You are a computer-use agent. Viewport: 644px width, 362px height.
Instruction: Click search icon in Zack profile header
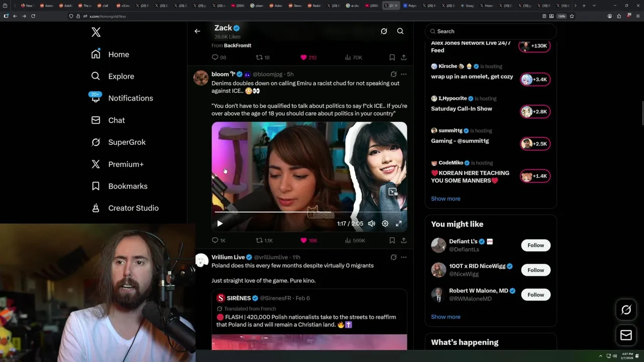(x=400, y=31)
